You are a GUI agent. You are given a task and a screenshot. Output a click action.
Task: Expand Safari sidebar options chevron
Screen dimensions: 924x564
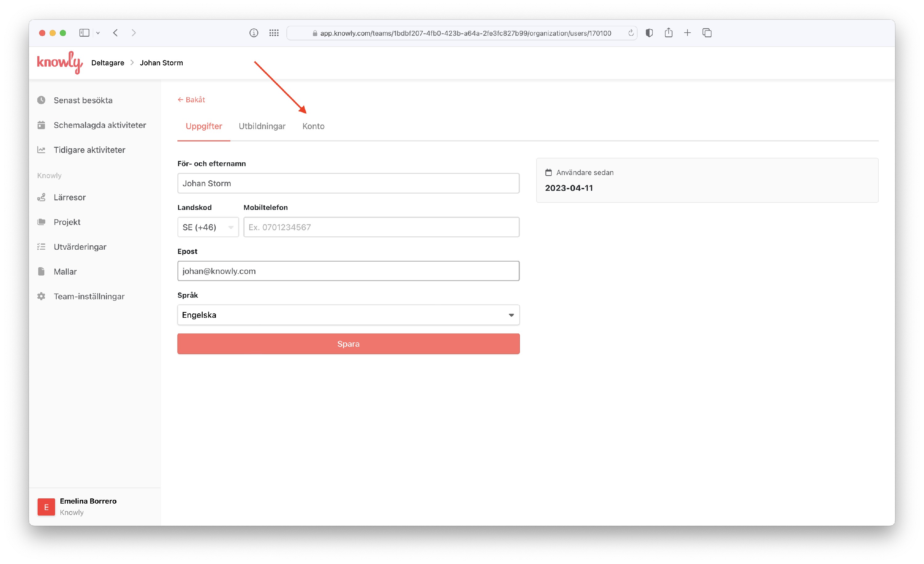[x=98, y=33]
